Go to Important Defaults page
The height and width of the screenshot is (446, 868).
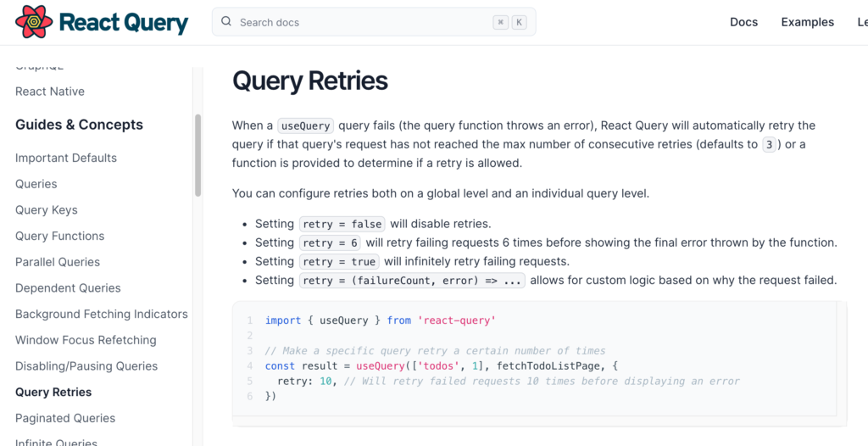(66, 158)
